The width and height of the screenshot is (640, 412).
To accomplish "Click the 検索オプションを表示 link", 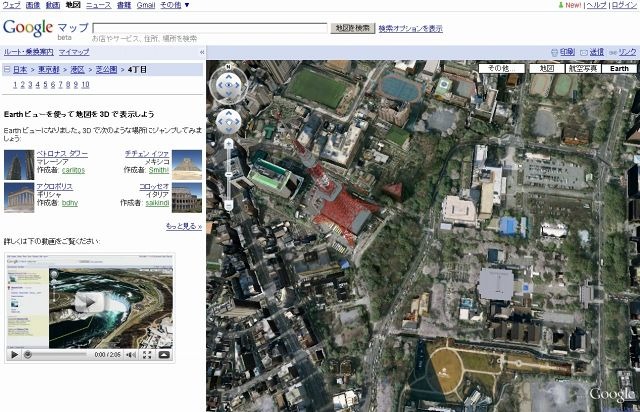I will click(410, 29).
